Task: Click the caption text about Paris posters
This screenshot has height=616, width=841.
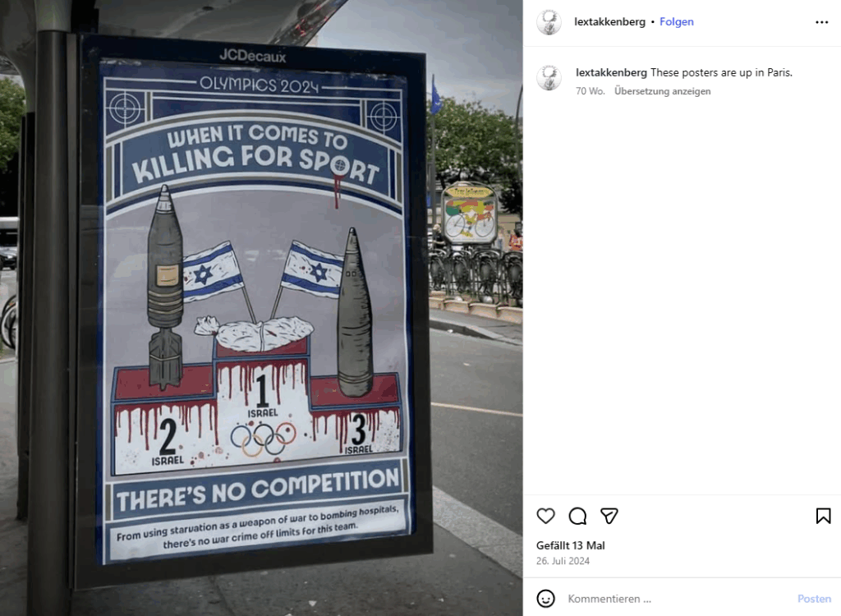Action: click(x=721, y=72)
